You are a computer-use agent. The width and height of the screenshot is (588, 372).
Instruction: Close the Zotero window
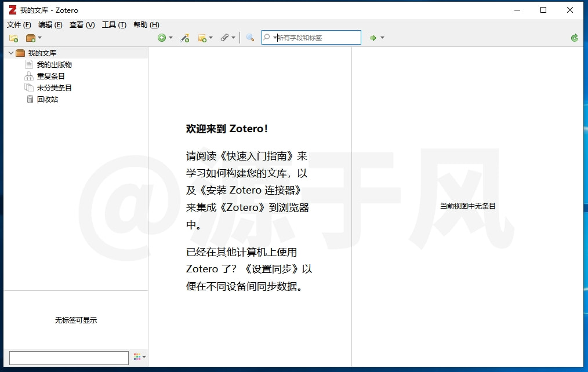point(570,10)
